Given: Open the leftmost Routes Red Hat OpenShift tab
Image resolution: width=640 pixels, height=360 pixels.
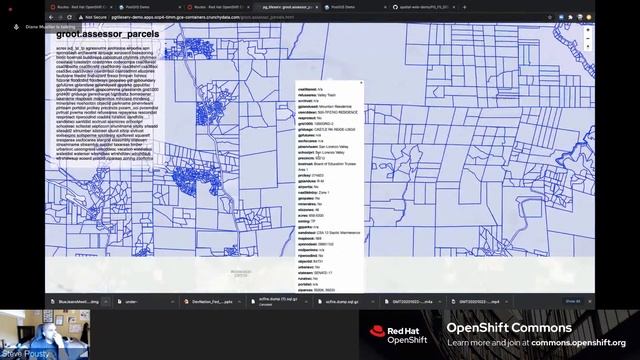Looking at the screenshot, I should [80, 7].
